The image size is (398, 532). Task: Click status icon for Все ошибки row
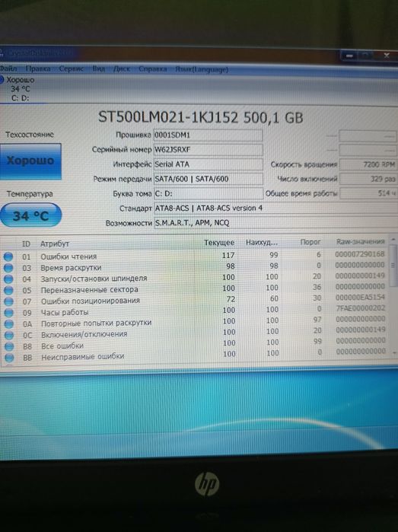tap(9, 346)
